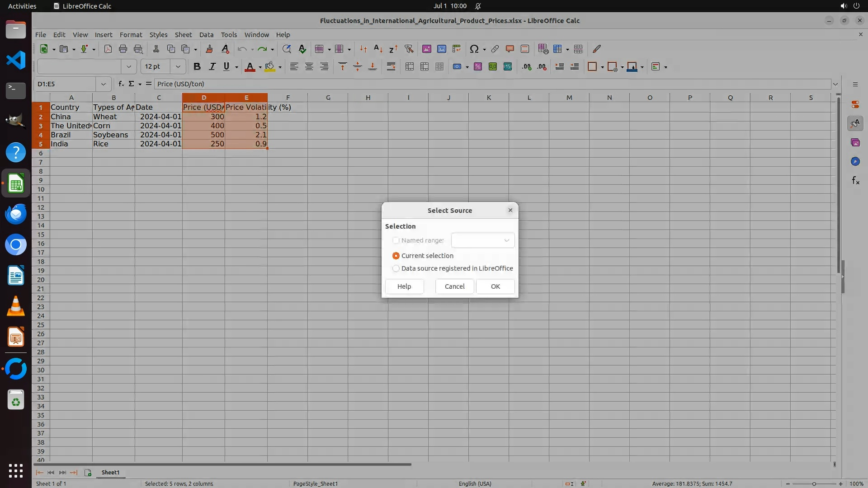Viewport: 868px width, 488px height.
Task: Expand the Named range combo box
Action: (x=506, y=240)
